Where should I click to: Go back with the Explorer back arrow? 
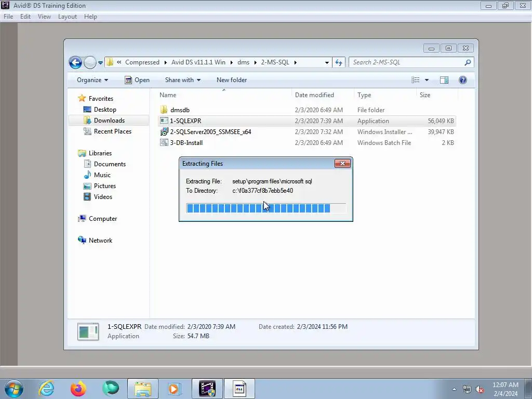click(75, 62)
